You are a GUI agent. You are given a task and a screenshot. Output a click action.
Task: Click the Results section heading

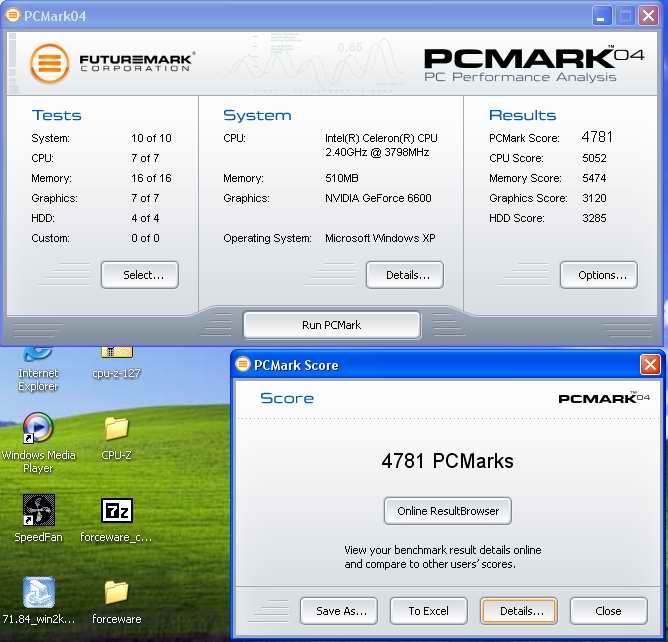click(x=522, y=115)
